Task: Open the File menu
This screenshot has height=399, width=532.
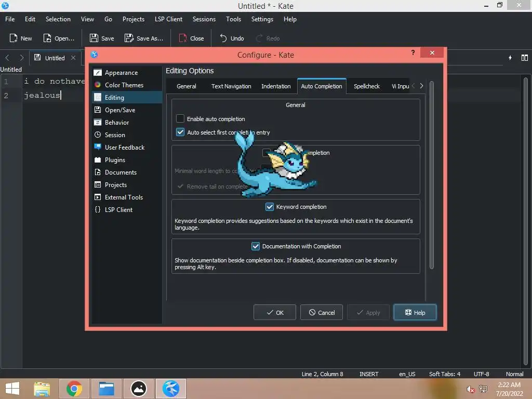Action: (x=10, y=19)
